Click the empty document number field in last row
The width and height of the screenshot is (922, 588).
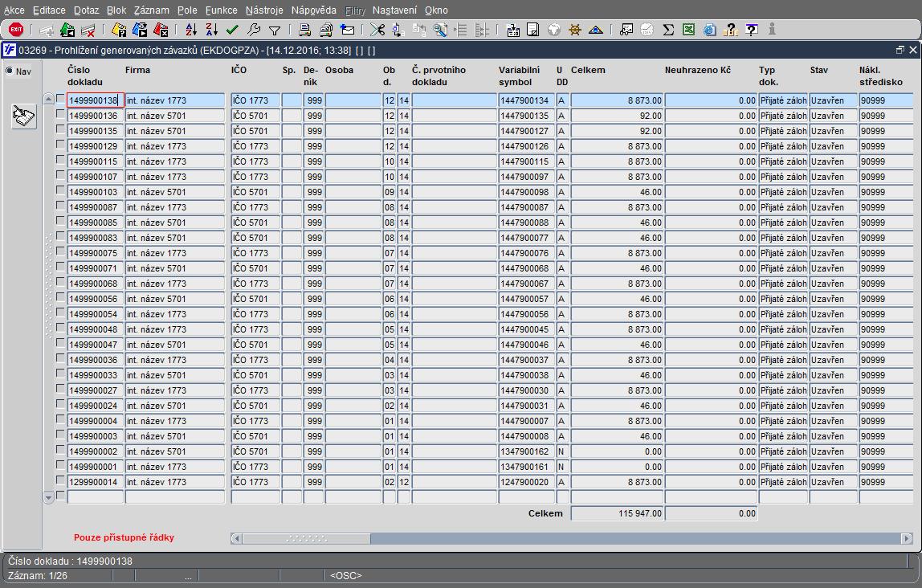pyautogui.click(x=96, y=497)
